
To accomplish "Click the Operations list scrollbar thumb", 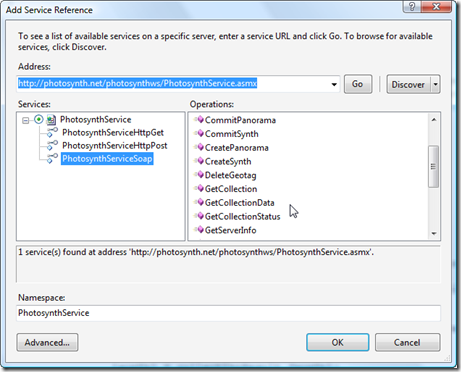I will tap(434, 167).
